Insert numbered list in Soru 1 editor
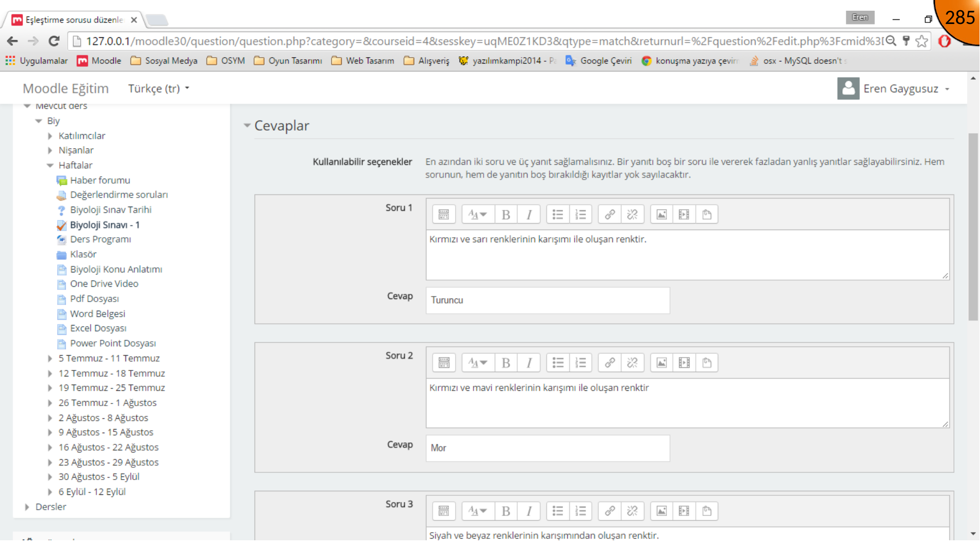980x551 pixels. point(581,215)
